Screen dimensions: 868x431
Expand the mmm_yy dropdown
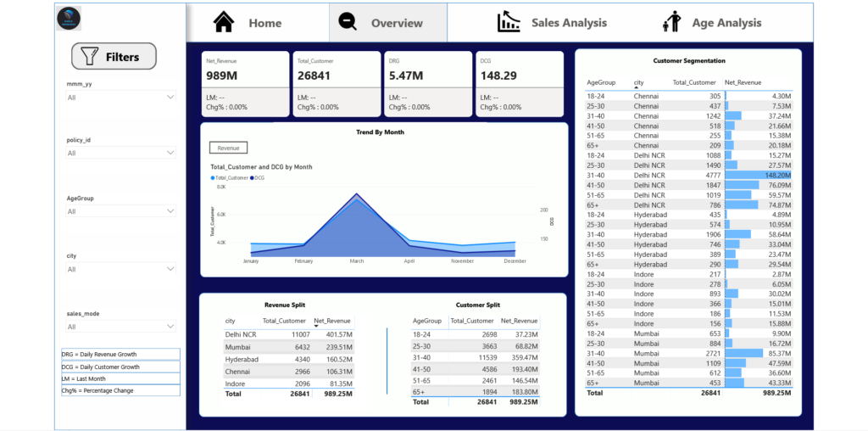pos(121,97)
